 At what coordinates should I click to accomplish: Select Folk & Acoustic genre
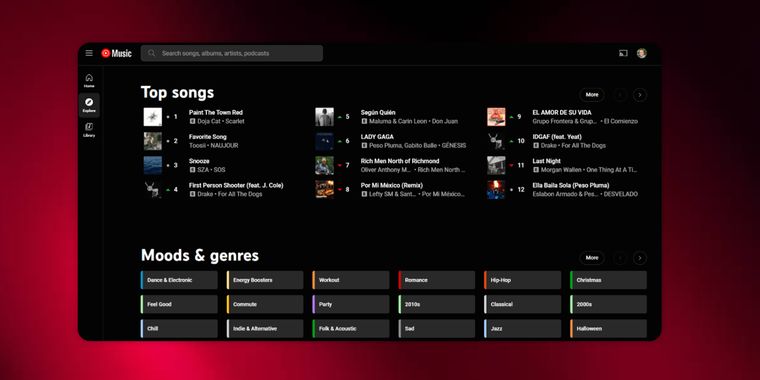click(x=350, y=329)
